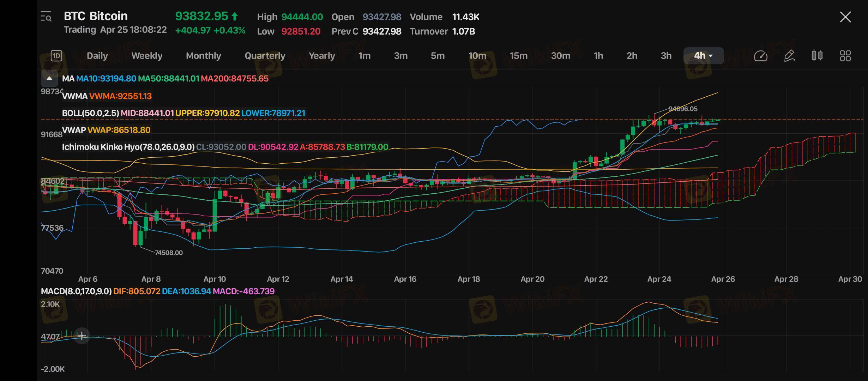Click the Turnover 1.07B value

coord(464,31)
